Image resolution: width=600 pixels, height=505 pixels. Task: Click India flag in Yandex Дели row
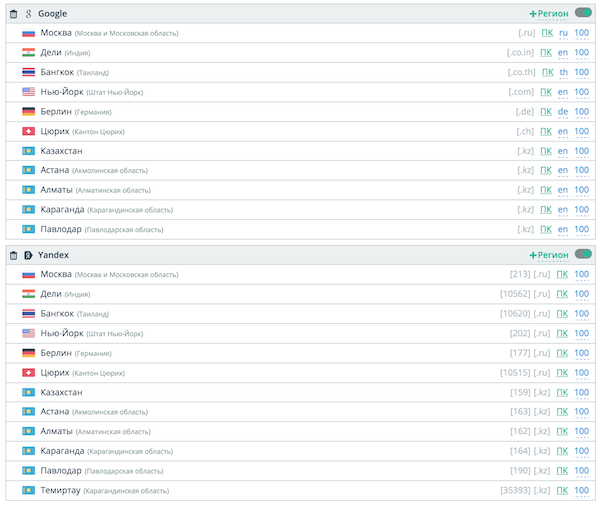29,294
